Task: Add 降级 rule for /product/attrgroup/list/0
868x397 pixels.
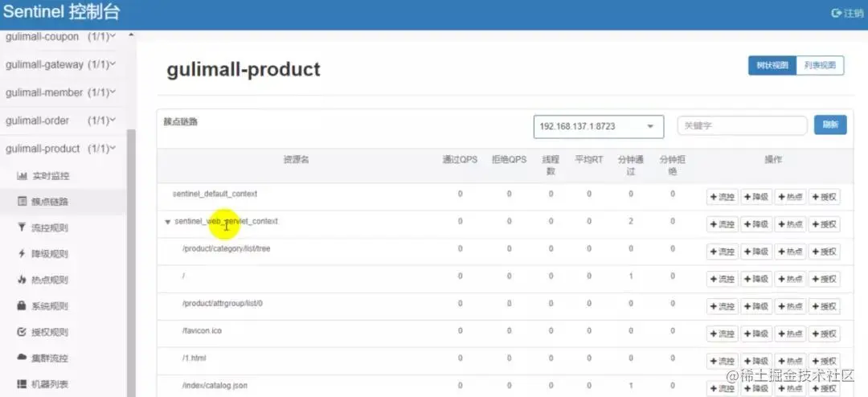Action: click(x=756, y=306)
